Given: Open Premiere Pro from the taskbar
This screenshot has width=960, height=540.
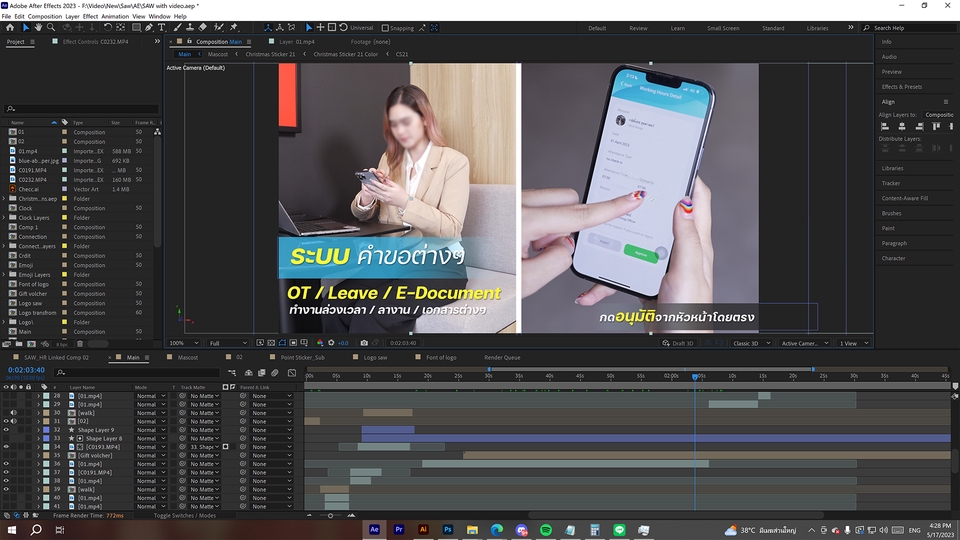Looking at the screenshot, I should [x=399, y=530].
